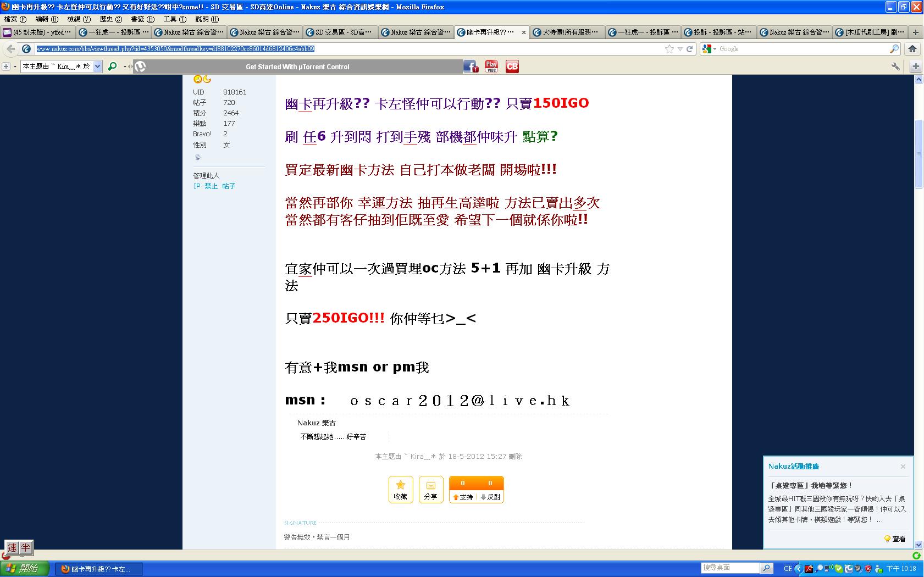Viewport: 924px width, 577px height.
Task: Vote 支持 on this post
Action: (463, 497)
